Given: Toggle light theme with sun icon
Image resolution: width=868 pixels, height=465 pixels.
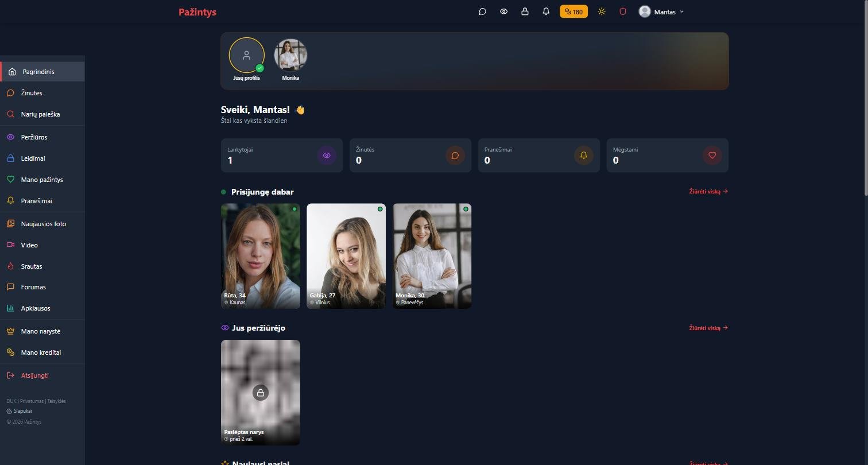Looking at the screenshot, I should (x=602, y=11).
